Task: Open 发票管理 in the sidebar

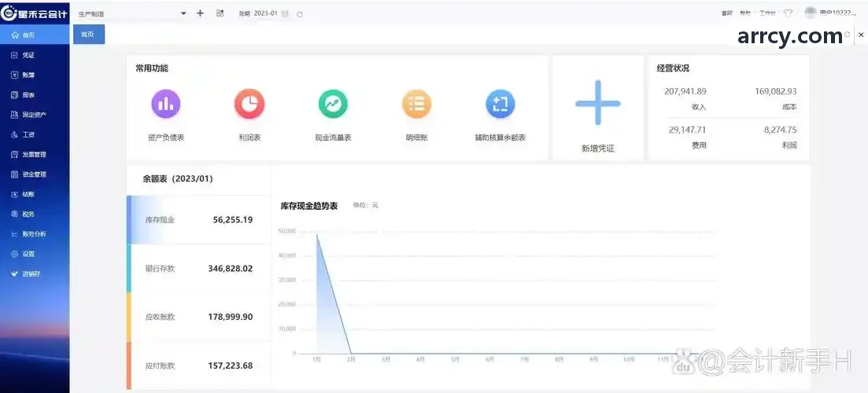Action: [x=35, y=155]
